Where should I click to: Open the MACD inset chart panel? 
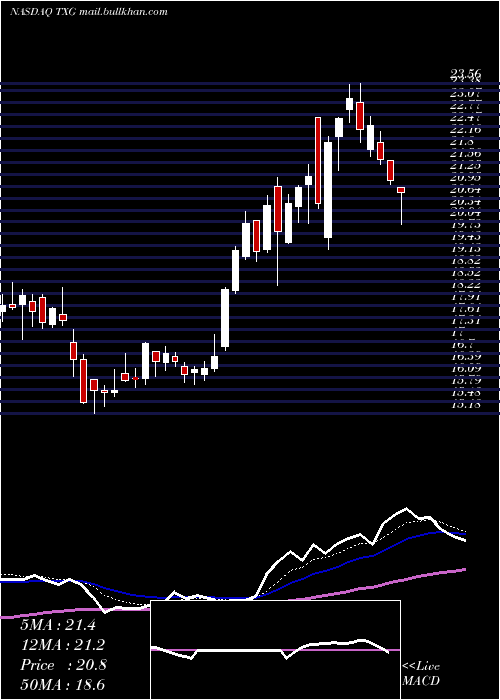point(275,650)
